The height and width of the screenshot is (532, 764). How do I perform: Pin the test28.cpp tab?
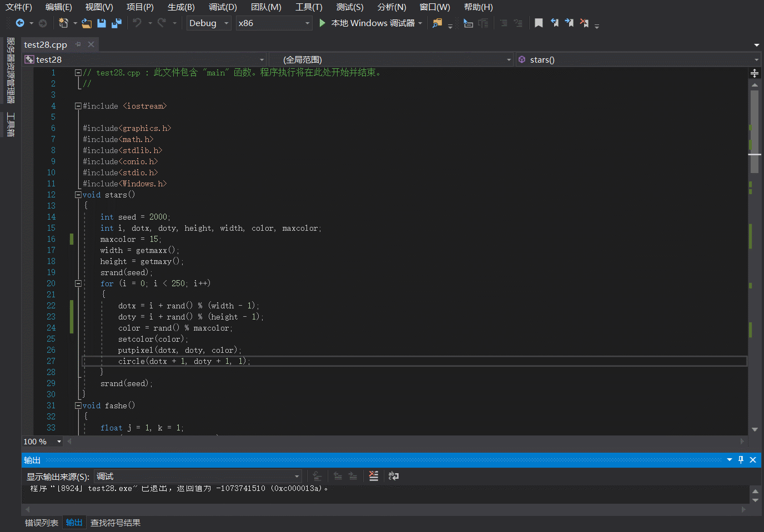click(x=78, y=44)
